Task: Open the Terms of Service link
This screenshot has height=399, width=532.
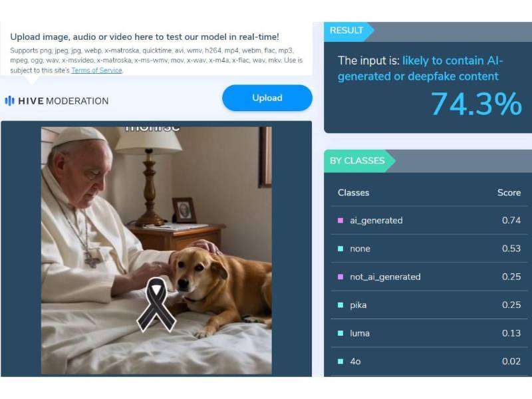Action: pos(96,70)
